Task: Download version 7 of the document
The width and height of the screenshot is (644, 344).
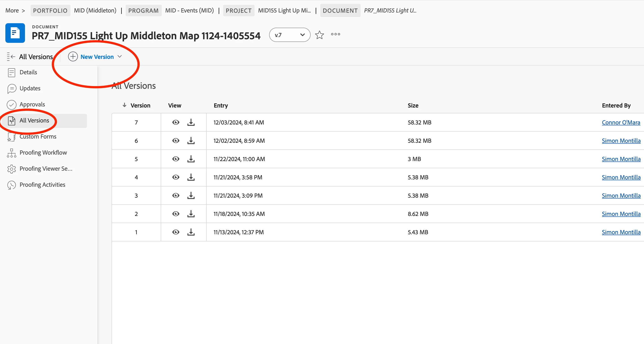Action: (x=191, y=122)
